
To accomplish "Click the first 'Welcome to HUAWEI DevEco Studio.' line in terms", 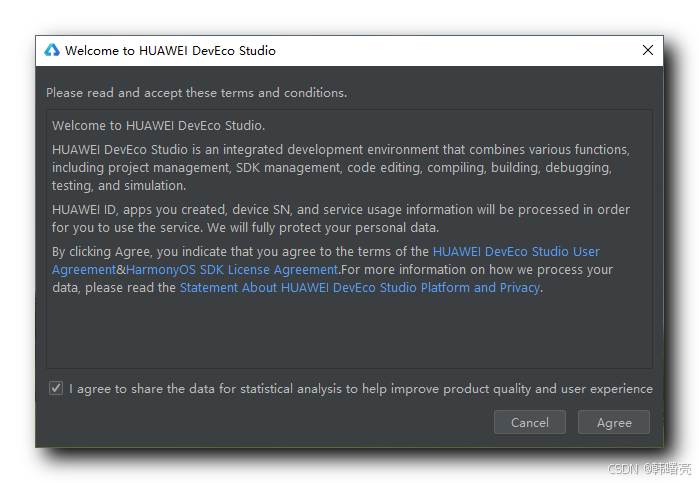I will 158,126.
